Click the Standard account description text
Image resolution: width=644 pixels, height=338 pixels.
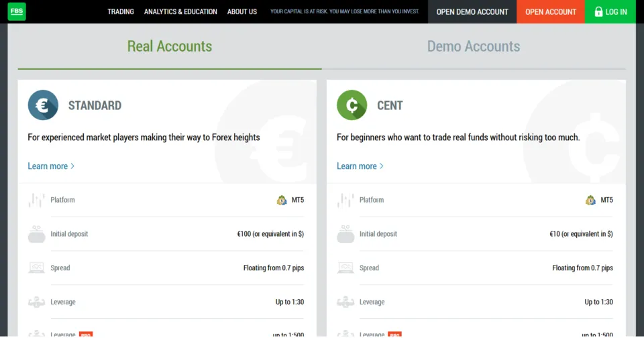(x=144, y=137)
